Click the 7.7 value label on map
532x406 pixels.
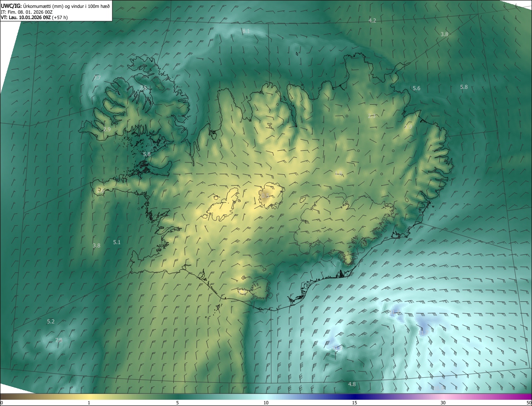[x=97, y=78]
